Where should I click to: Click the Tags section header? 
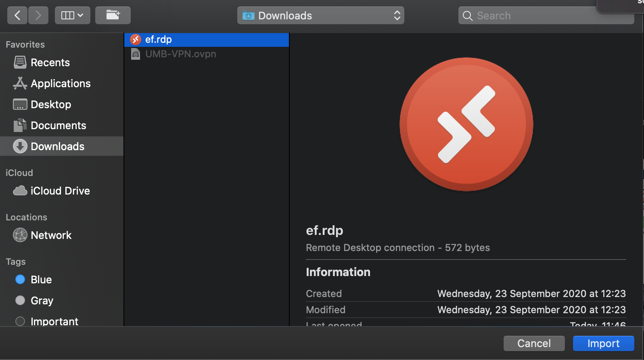(16, 262)
